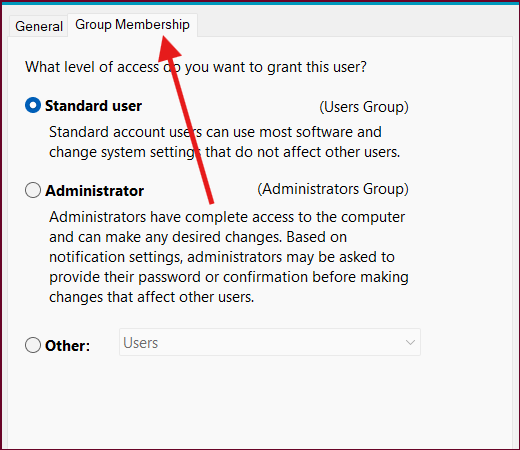520x450 pixels.
Task: Choose the Administrator radio option
Action: (33, 190)
